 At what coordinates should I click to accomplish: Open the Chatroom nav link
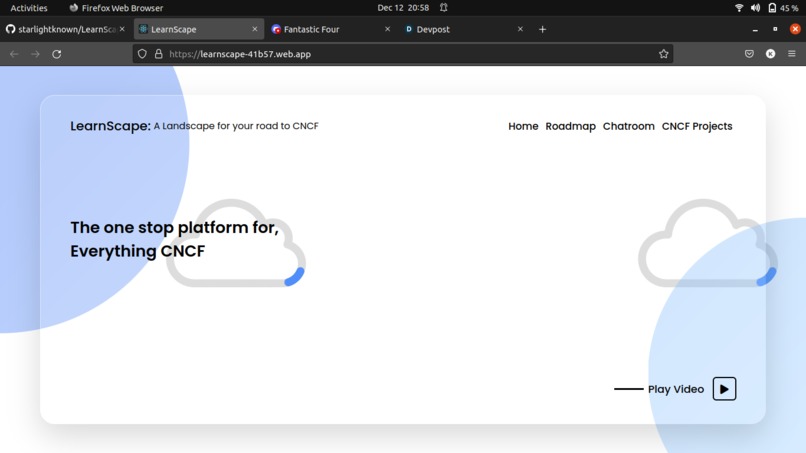click(x=629, y=126)
